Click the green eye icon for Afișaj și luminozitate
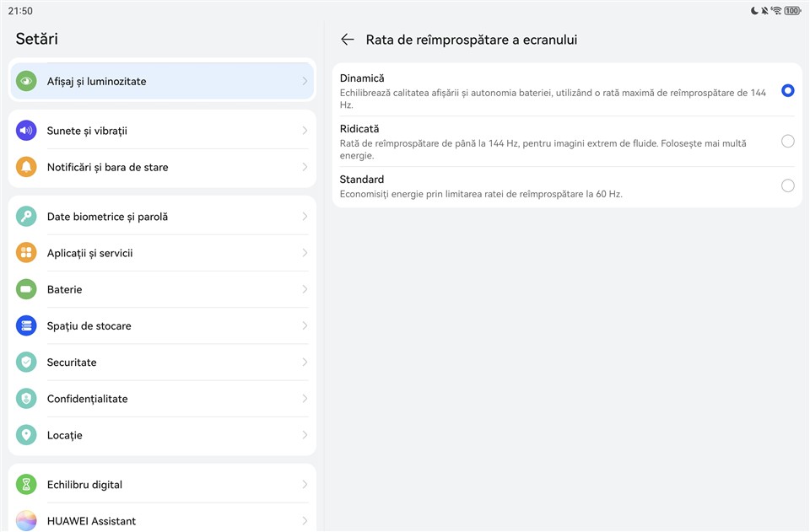 [x=26, y=82]
